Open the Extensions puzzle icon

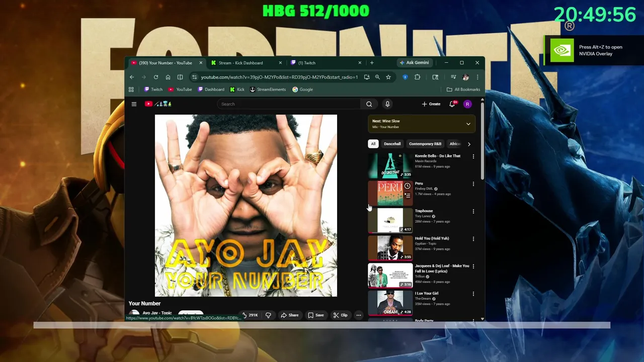[x=417, y=77]
